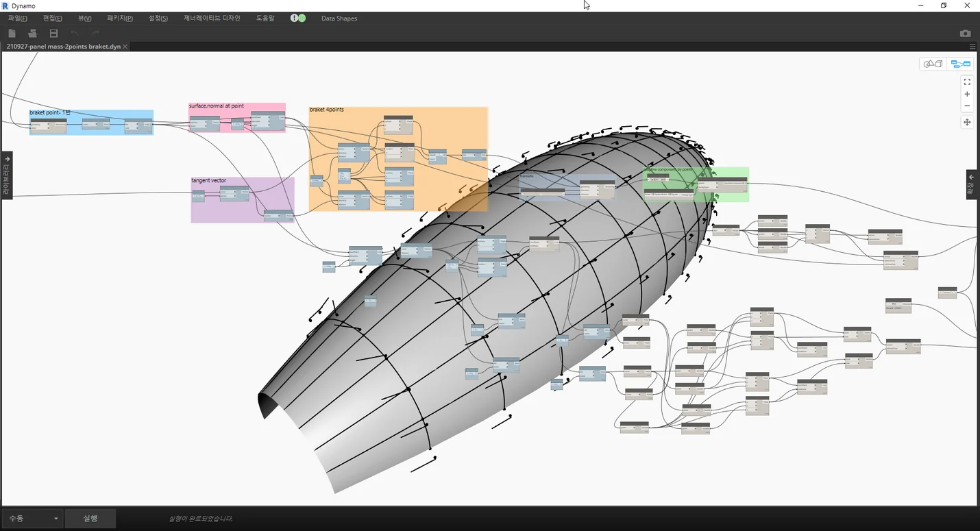This screenshot has width=980, height=531.
Task: Click the New file icon
Action: click(12, 33)
